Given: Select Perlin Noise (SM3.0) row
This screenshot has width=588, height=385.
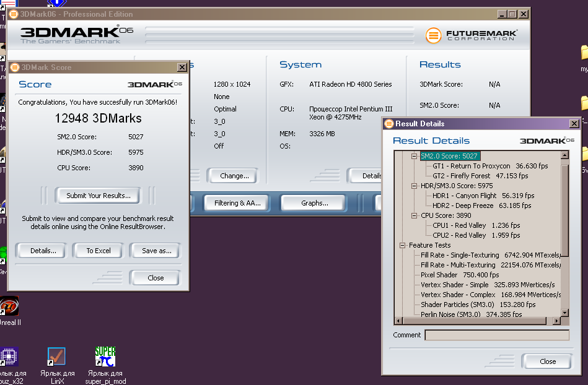Looking at the screenshot, I should [x=471, y=314].
